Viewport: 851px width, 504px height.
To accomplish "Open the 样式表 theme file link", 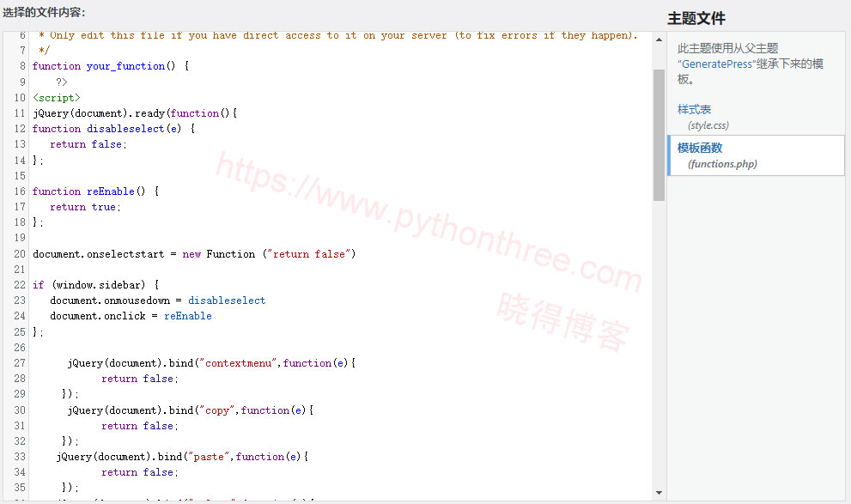I will (694, 110).
